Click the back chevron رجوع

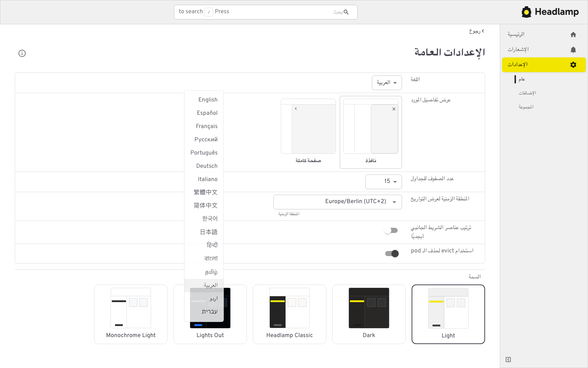coord(477,31)
